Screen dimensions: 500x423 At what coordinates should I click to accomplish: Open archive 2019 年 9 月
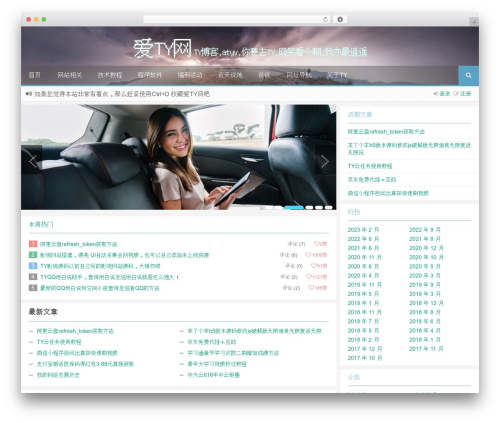[425, 285]
